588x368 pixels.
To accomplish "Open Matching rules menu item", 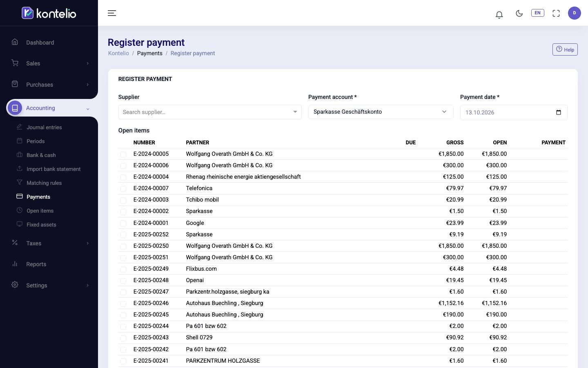I will (44, 183).
